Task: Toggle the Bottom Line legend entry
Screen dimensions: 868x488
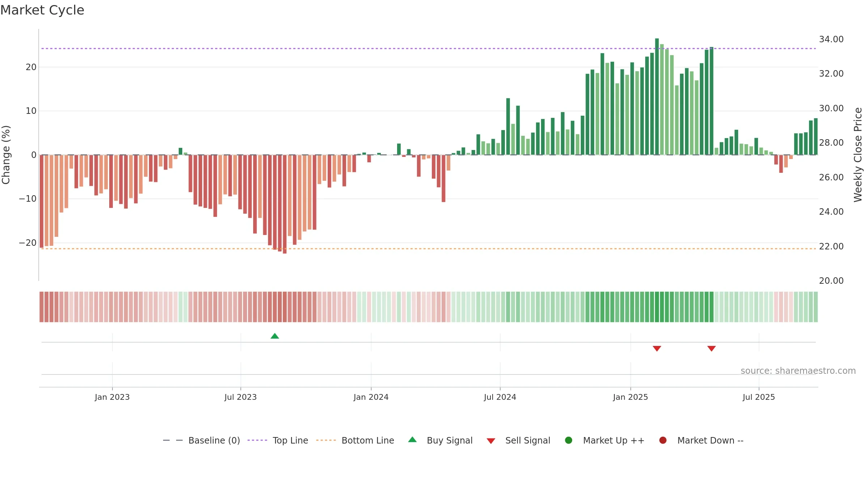Action: (355, 440)
